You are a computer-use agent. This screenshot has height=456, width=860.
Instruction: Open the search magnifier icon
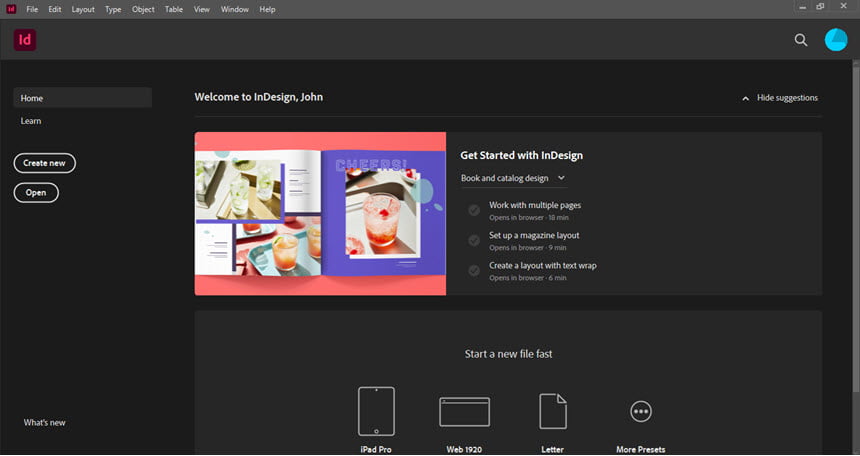[x=801, y=40]
